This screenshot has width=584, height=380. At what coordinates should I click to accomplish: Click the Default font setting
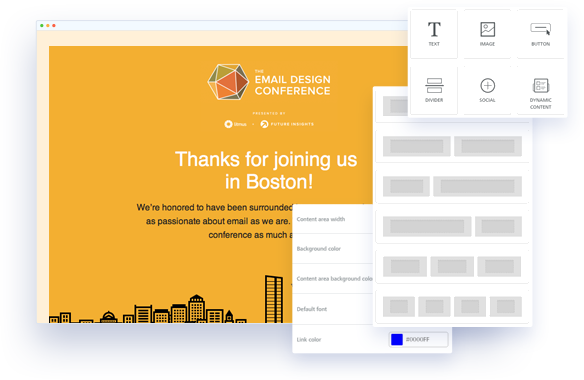pos(333,309)
